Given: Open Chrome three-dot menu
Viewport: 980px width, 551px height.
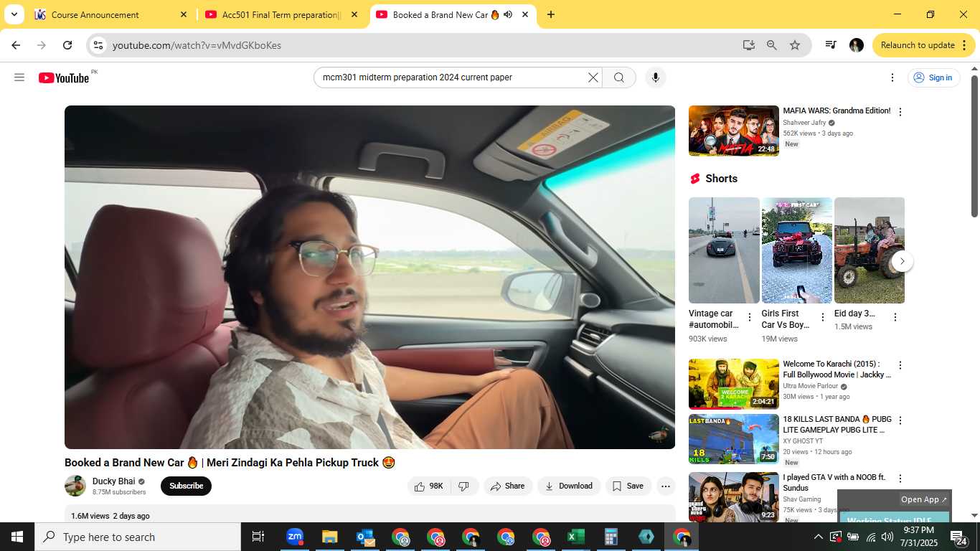Looking at the screenshot, I should point(963,45).
